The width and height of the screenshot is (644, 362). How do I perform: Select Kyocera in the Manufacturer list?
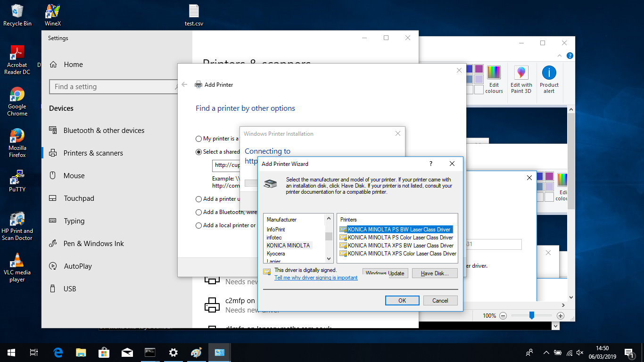(x=276, y=254)
